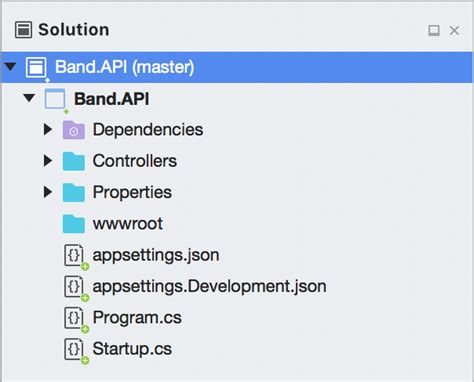Click the Program.cs file icon

tap(74, 318)
